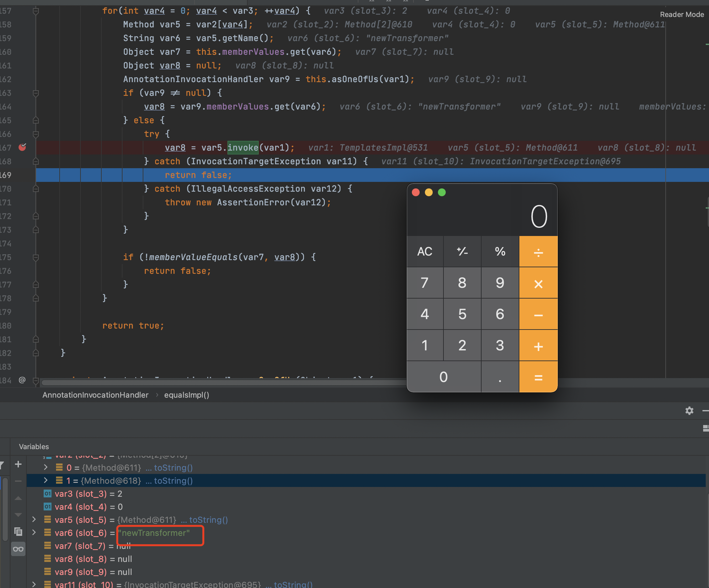This screenshot has height=588, width=709.
Task: Open debugger settings gear icon
Action: pyautogui.click(x=689, y=411)
